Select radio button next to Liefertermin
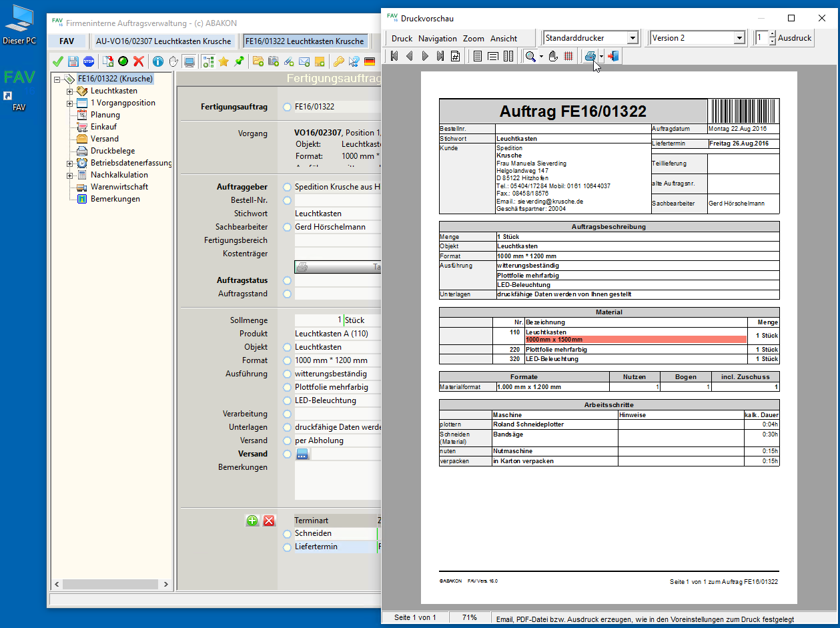This screenshot has height=628, width=840. click(x=287, y=547)
